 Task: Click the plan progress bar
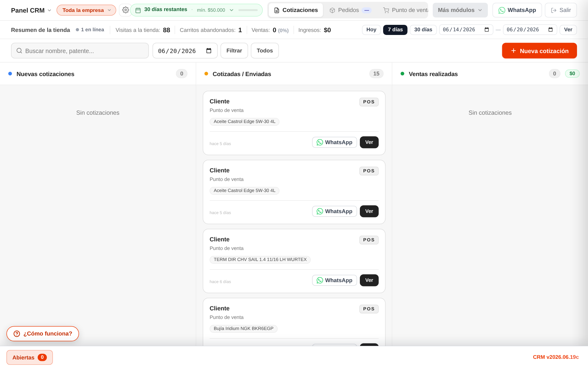click(x=248, y=10)
